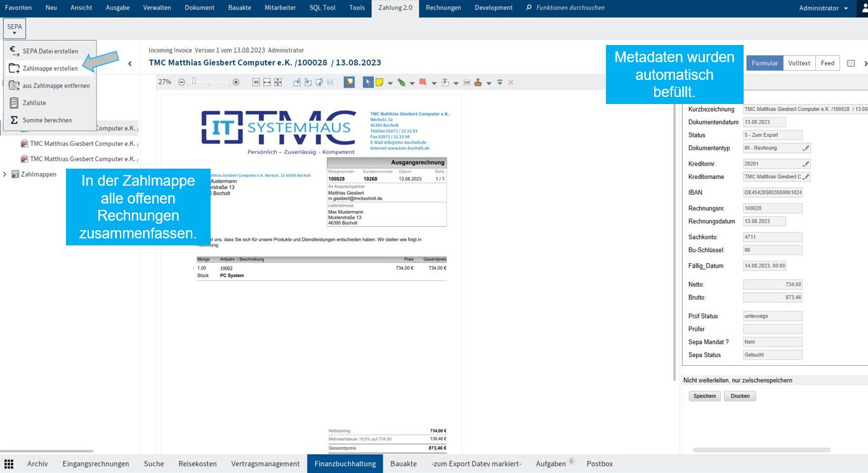Open stamp tool dropdown arrow

click(x=489, y=82)
